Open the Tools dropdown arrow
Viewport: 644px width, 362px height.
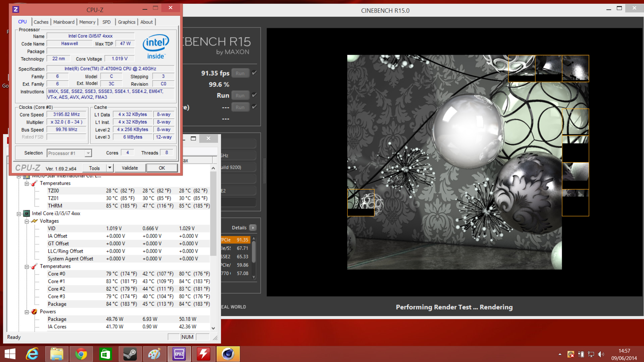point(110,168)
